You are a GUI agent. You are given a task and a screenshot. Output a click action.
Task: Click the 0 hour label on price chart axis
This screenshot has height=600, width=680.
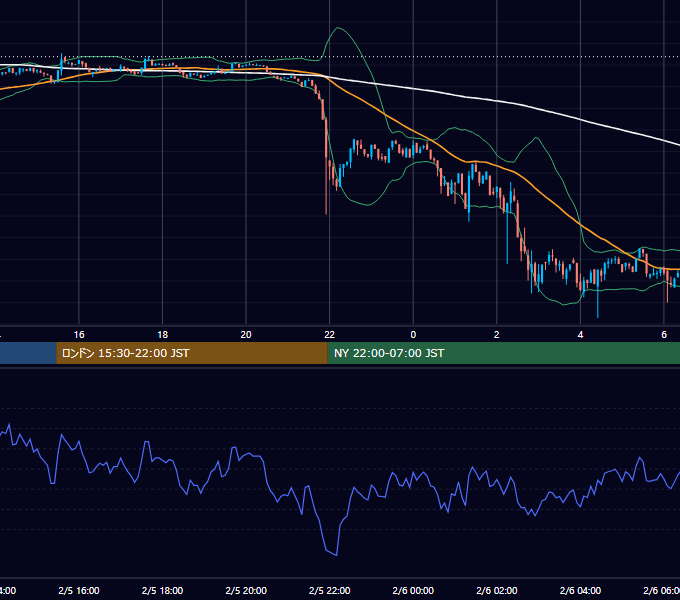pos(413,335)
